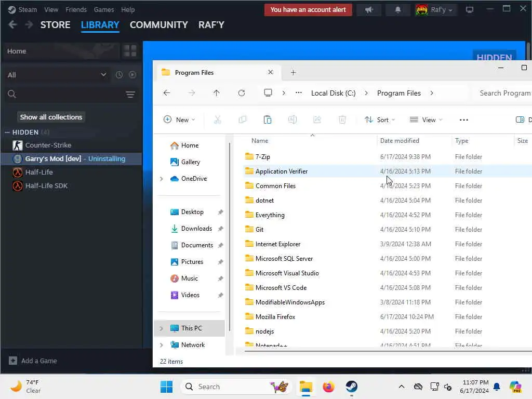Click the account alert red button
The height and width of the screenshot is (399, 532).
[308, 10]
